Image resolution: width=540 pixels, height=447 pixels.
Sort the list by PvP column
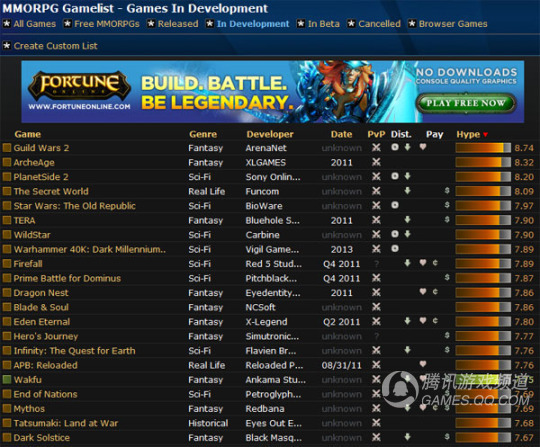376,134
